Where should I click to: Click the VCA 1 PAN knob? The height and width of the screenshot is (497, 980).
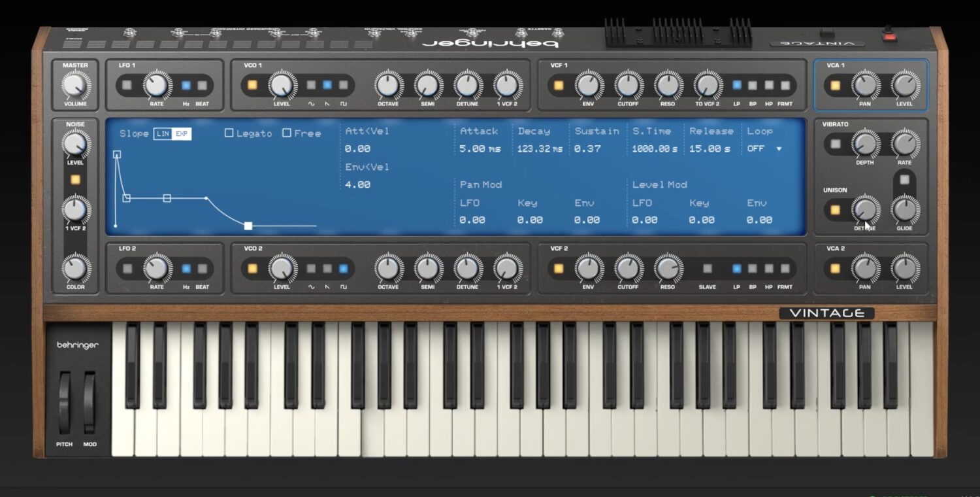[x=865, y=85]
